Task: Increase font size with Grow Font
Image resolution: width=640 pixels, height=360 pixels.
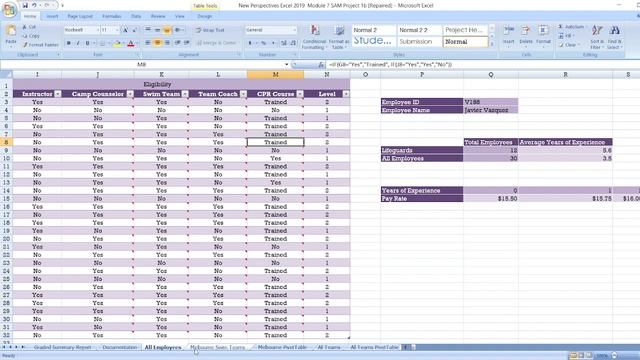Action: click(x=125, y=30)
